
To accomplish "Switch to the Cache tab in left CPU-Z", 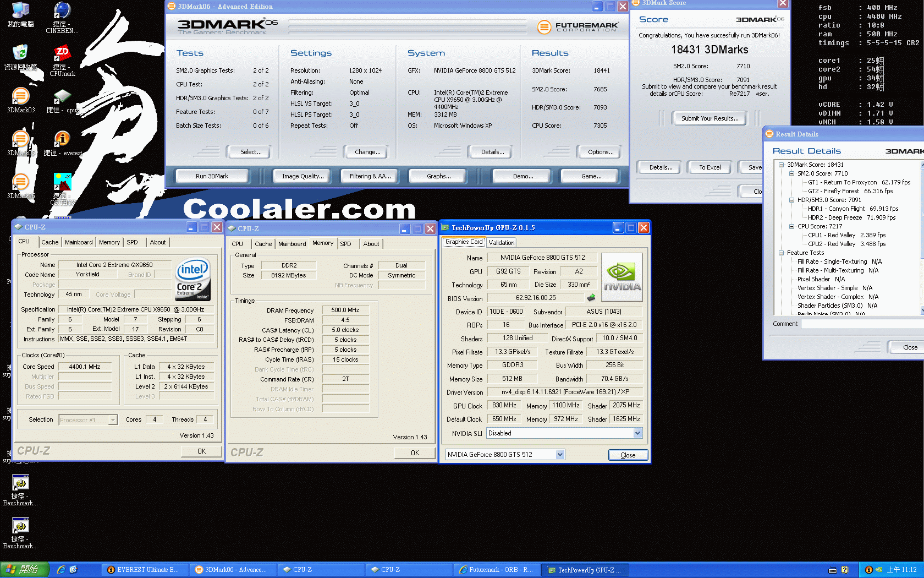I will point(50,242).
